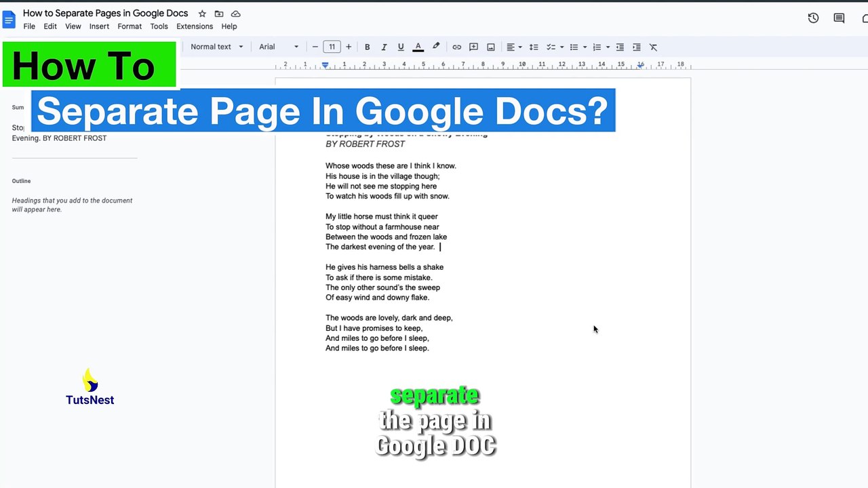
Task: Expand the numbered list options arrow
Action: point(608,47)
